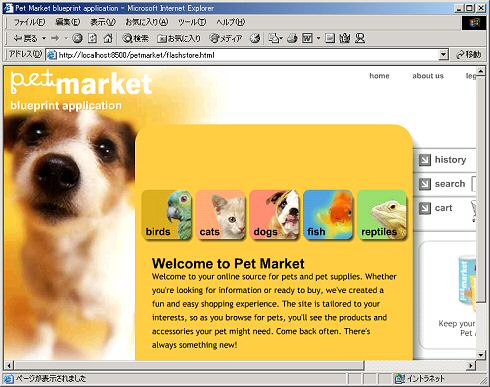Open the Back button history dropdown
The height and width of the screenshot is (387, 490).
[x=44, y=39]
